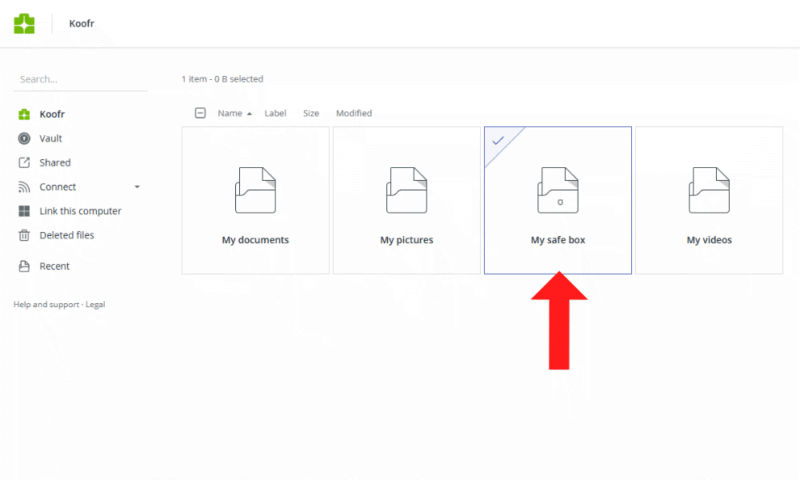The width and height of the screenshot is (800, 480).
Task: Sort files by Label column
Action: click(x=275, y=114)
